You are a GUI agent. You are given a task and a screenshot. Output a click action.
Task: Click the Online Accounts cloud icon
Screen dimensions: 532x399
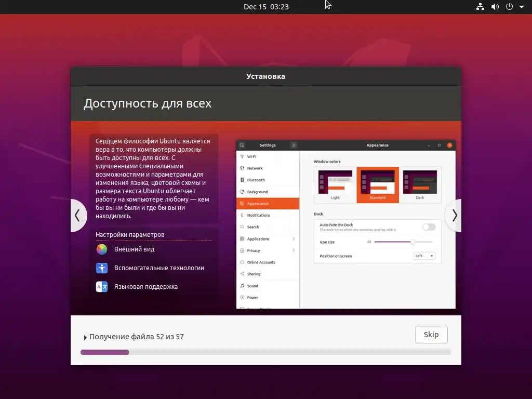242,262
